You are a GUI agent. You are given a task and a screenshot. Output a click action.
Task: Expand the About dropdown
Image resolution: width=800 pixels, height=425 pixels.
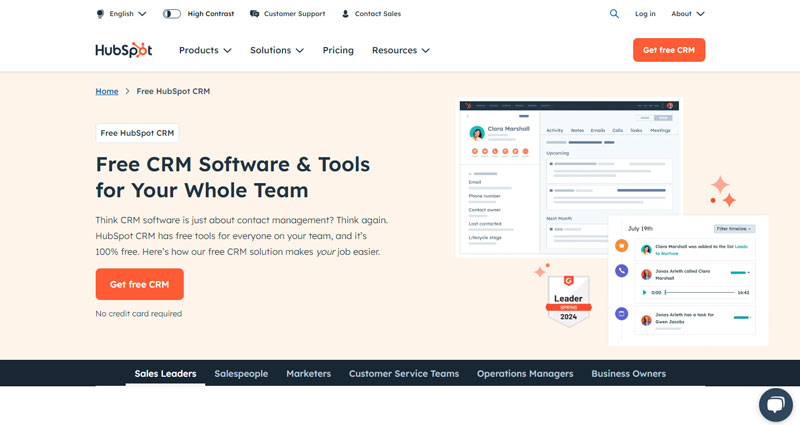coord(687,14)
